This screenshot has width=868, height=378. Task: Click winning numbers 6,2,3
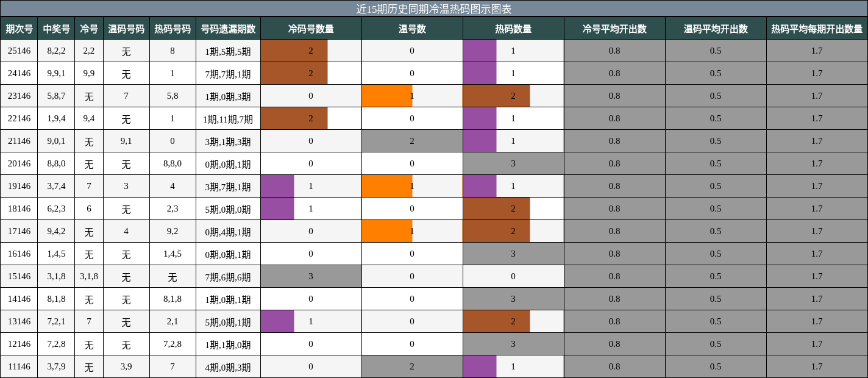(56, 209)
